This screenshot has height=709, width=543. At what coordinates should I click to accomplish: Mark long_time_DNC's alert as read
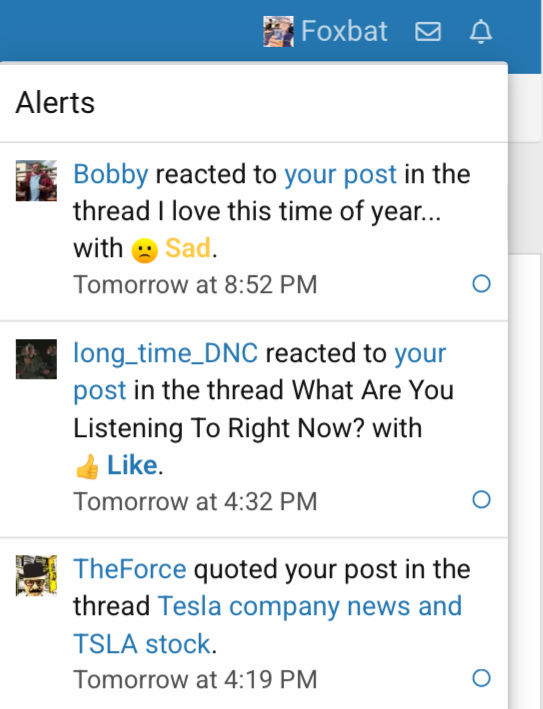(481, 500)
